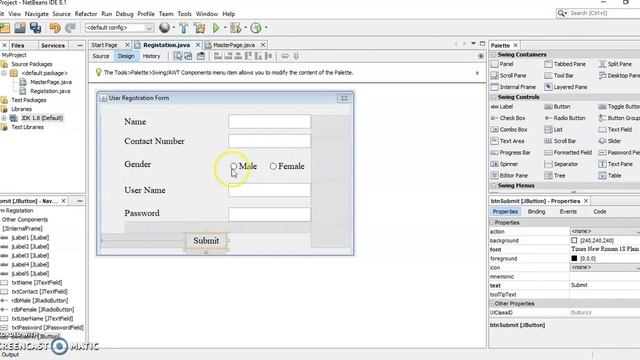
Task: Click Clean and Build Project icon
Action: point(200,28)
